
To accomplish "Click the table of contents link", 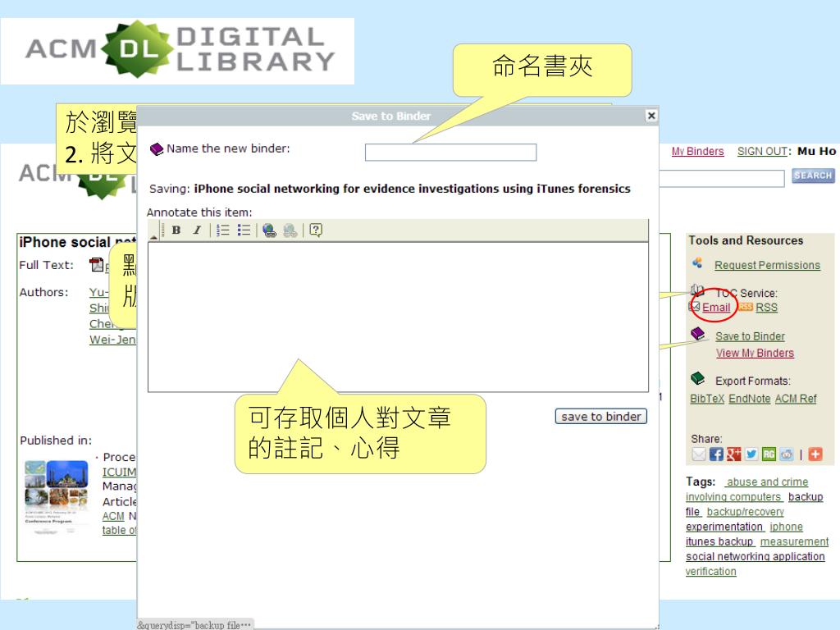I will [119, 531].
